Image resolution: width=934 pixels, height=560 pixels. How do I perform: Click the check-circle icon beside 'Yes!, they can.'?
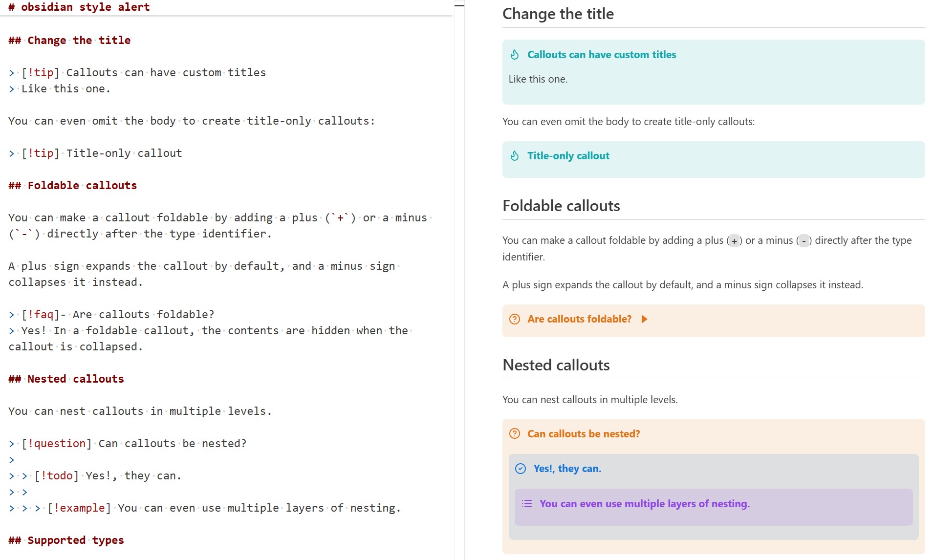click(x=521, y=469)
